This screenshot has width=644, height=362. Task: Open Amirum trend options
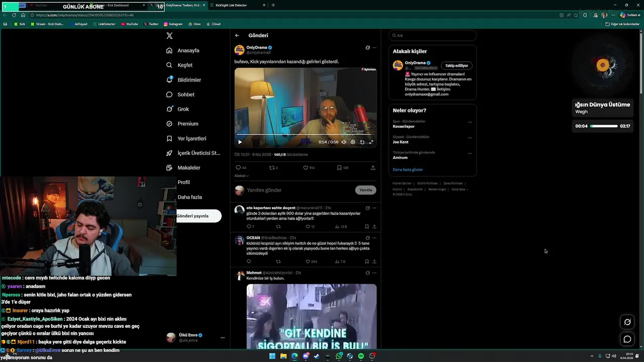pyautogui.click(x=470, y=153)
